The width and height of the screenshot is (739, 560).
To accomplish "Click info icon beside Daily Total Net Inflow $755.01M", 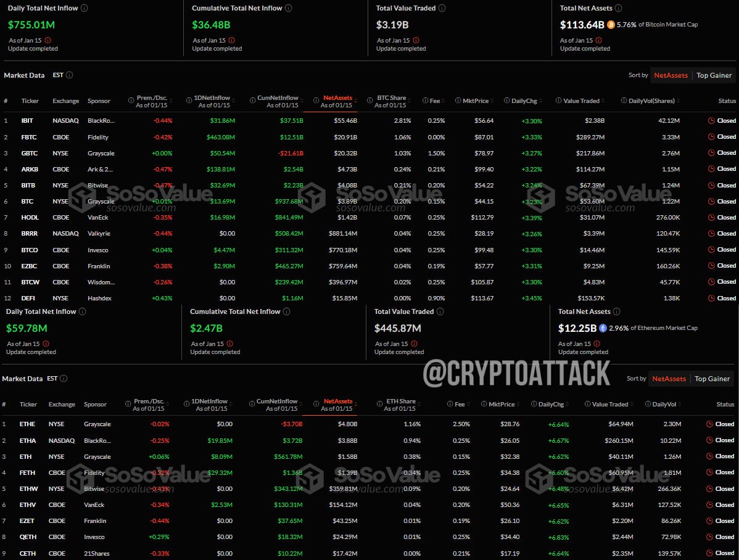I will tap(85, 8).
